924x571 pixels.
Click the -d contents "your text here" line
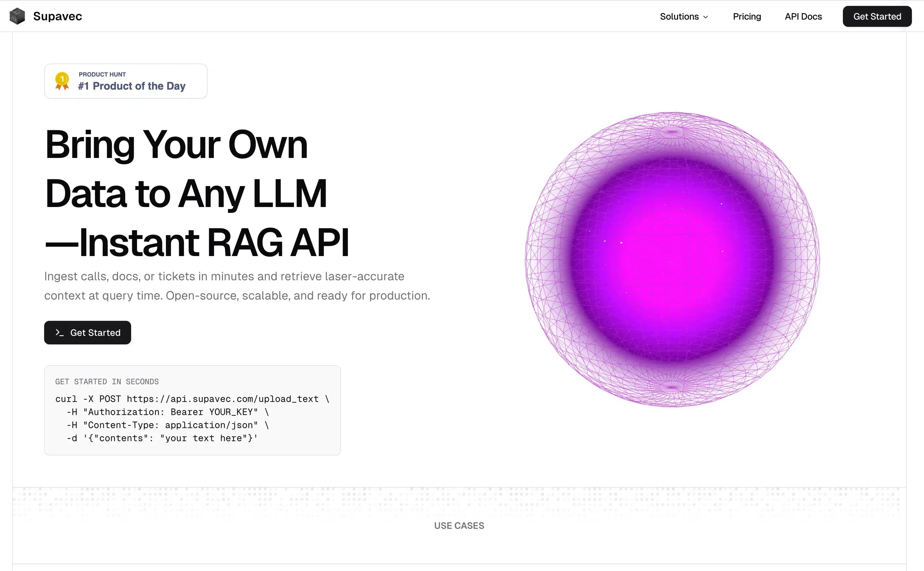click(162, 438)
